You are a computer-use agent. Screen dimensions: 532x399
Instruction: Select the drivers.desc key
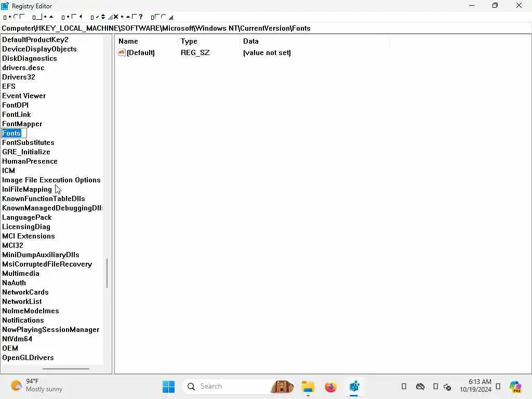pos(23,68)
